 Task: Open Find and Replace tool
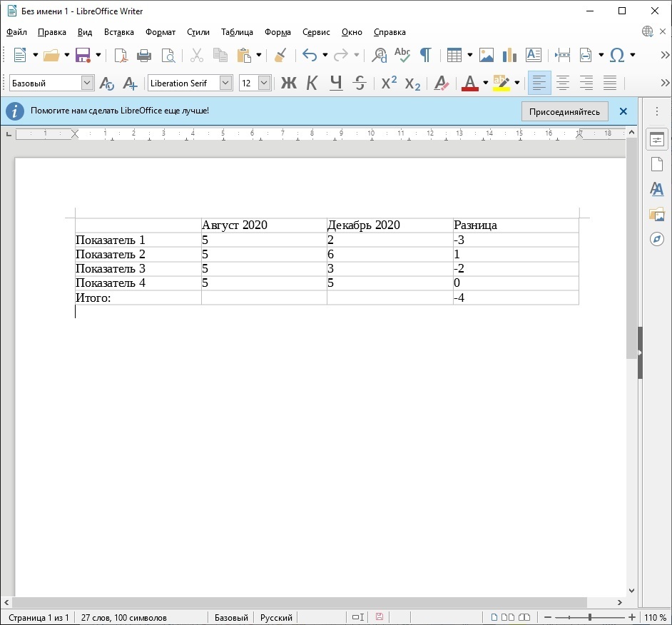coord(380,55)
